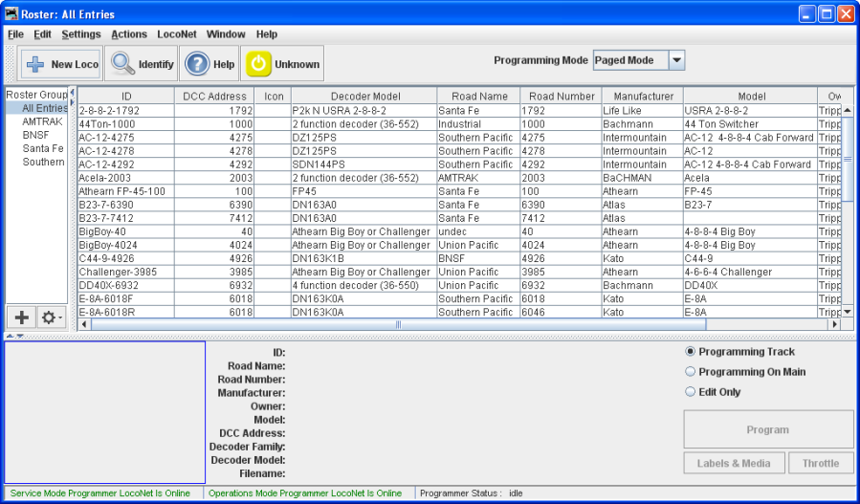The width and height of the screenshot is (860, 504).
Task: Click the table's horizontal scrollbar right arrow
Action: coord(834,324)
